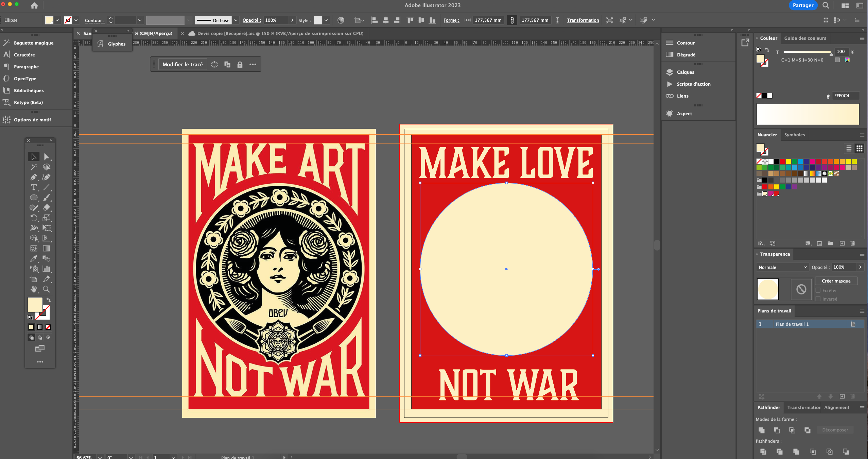Toggle constrain width and height proportions link
This screenshot has height=459, width=868.
point(512,20)
